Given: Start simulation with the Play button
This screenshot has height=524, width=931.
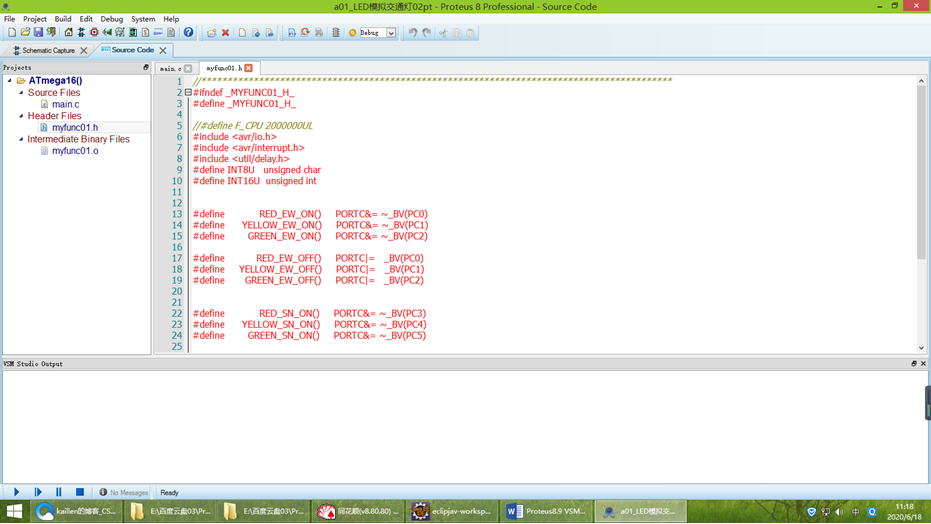Looking at the screenshot, I should pyautogui.click(x=17, y=492).
